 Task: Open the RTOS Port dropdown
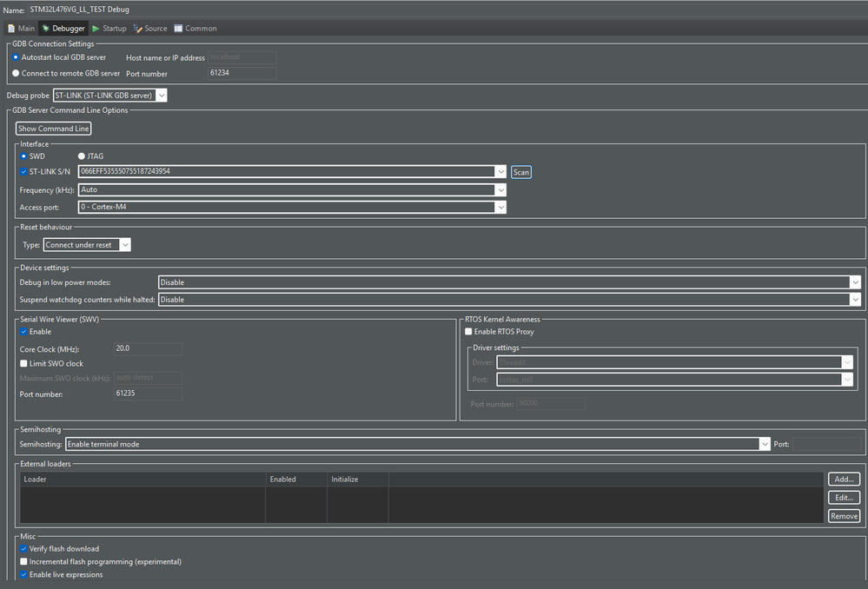click(x=674, y=380)
